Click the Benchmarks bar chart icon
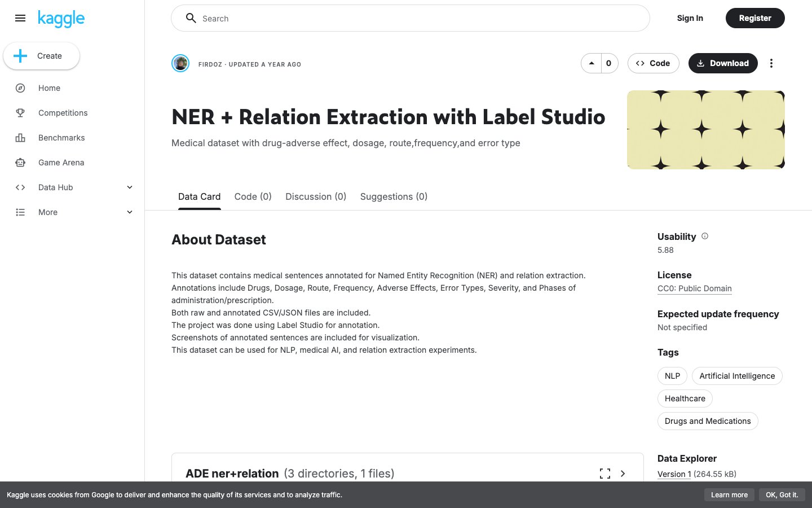Viewport: 812px width, 508px height. [20, 138]
